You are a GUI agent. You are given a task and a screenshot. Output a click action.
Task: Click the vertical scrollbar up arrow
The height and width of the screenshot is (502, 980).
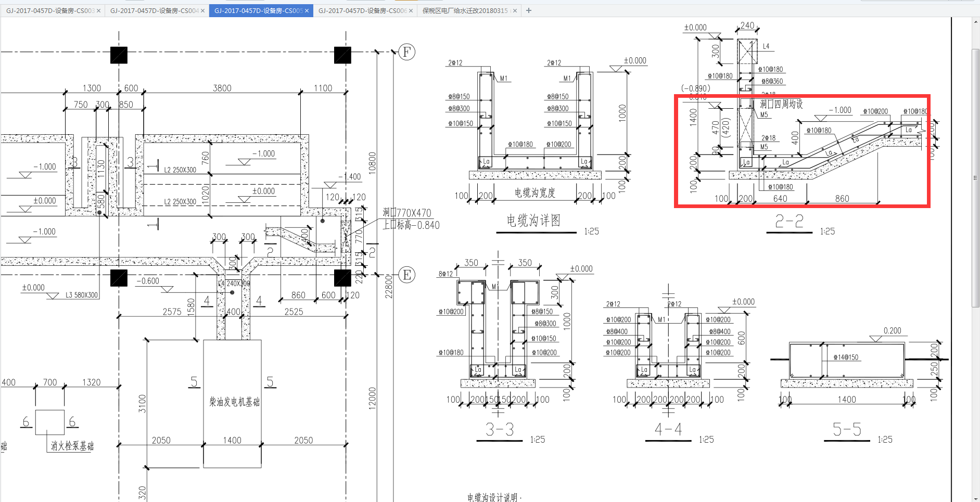[975, 22]
